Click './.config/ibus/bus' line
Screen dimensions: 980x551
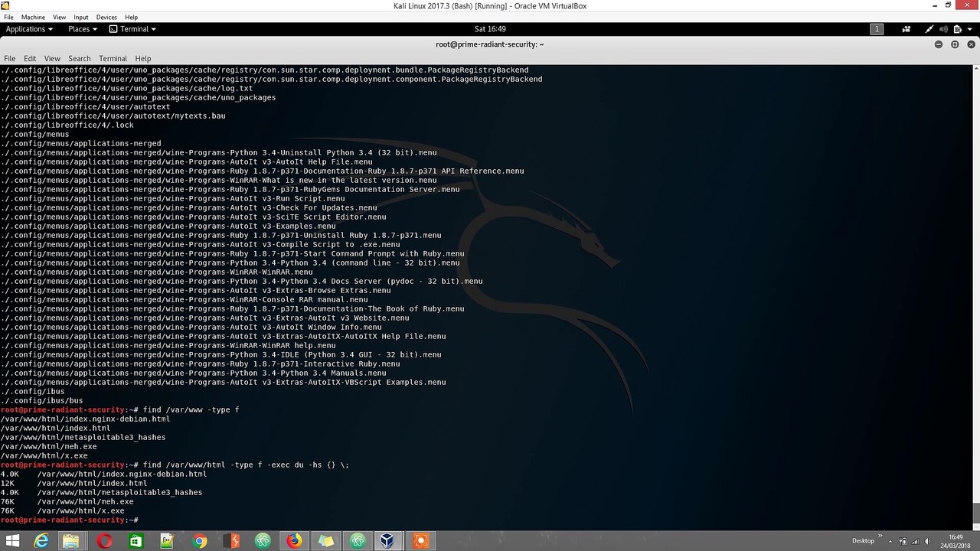click(x=41, y=400)
